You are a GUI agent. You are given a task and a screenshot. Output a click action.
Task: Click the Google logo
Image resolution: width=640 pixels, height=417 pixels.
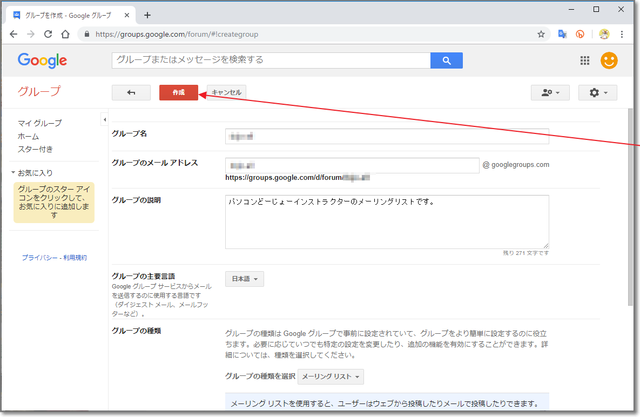[42, 61]
